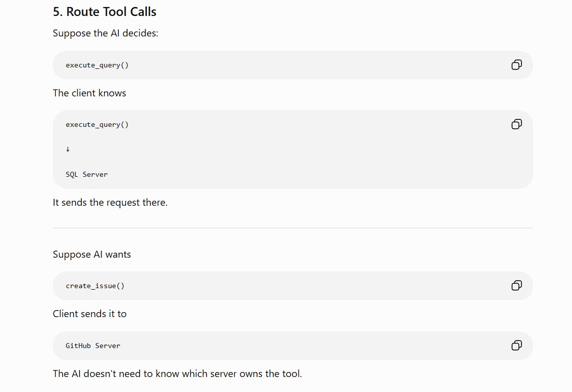Screen dimensions: 572x392
Task: Copy the execute_query to SQL Server block
Action: click(516, 124)
